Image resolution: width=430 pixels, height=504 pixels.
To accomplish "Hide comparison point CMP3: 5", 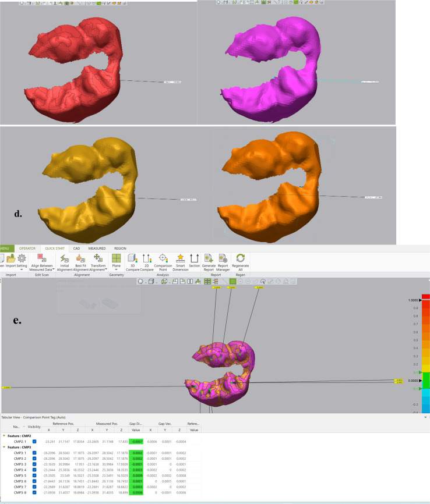I will [x=34, y=475].
